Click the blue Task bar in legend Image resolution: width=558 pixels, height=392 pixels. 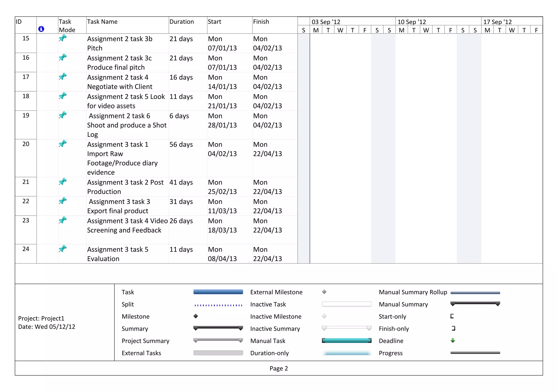pyautogui.click(x=218, y=292)
